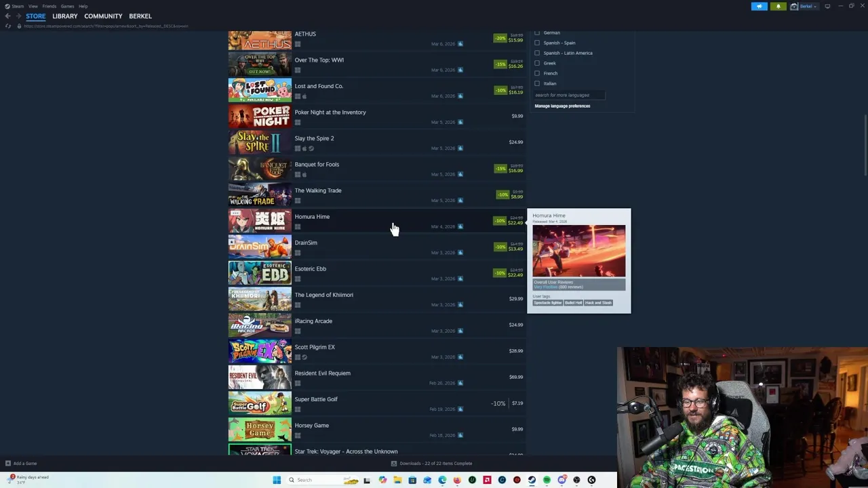Click macOS platform icon under Slay the Spire 2
Screen dimensions: 868x488
(x=304, y=148)
